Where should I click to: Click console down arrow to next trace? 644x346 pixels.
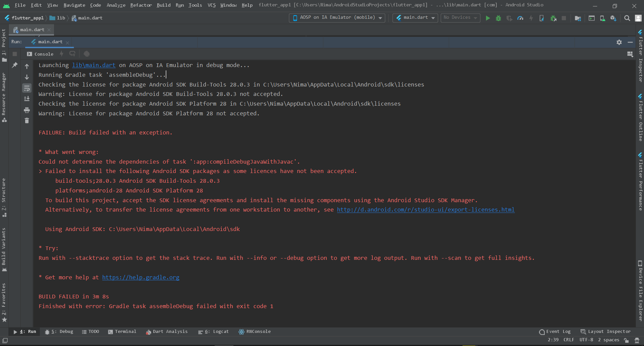pyautogui.click(x=27, y=77)
